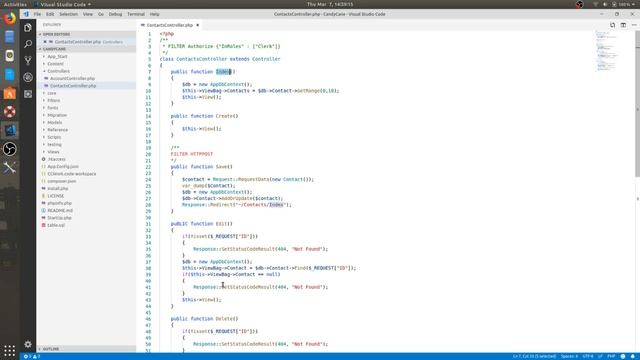640x360 pixels.
Task: Open Ubuntu Software from the dock
Action: coord(9,93)
